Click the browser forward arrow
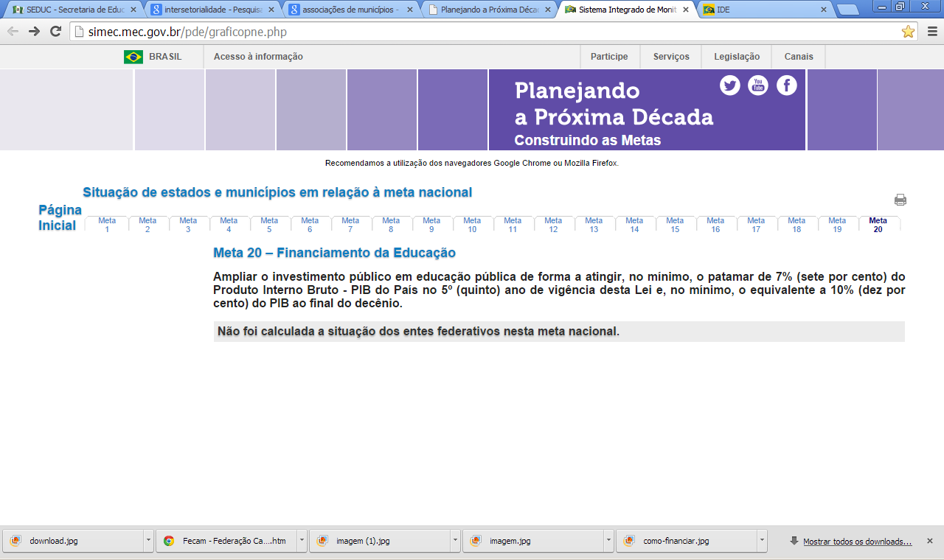The width and height of the screenshot is (944, 560). [x=34, y=32]
